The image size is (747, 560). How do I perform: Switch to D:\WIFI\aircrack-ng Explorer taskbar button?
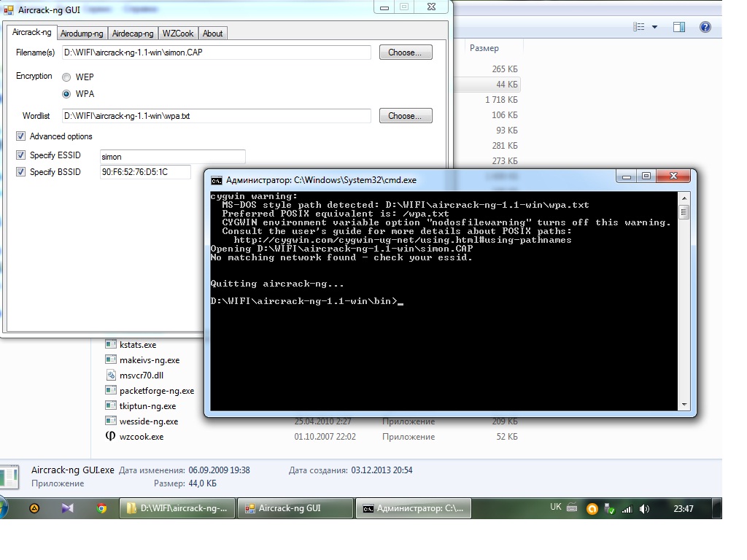tap(177, 508)
